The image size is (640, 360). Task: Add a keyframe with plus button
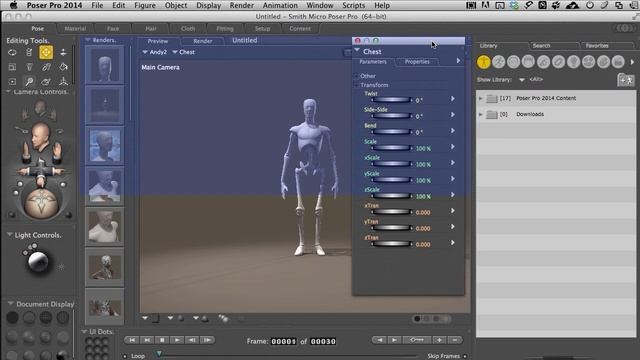coord(439,340)
